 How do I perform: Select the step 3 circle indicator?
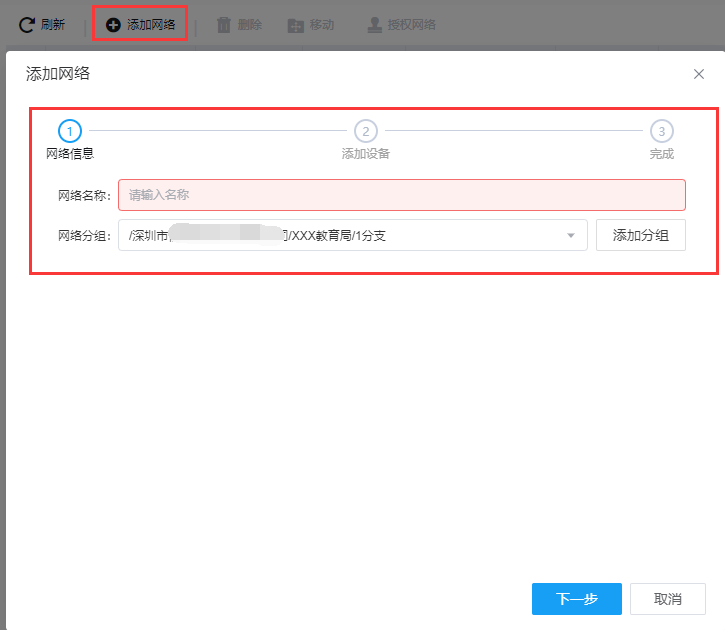click(x=661, y=131)
